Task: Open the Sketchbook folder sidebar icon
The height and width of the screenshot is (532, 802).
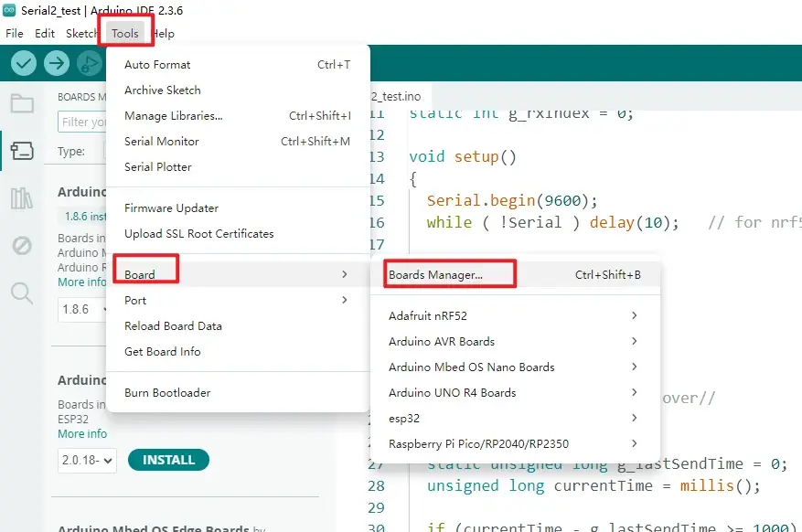Action: [x=22, y=102]
